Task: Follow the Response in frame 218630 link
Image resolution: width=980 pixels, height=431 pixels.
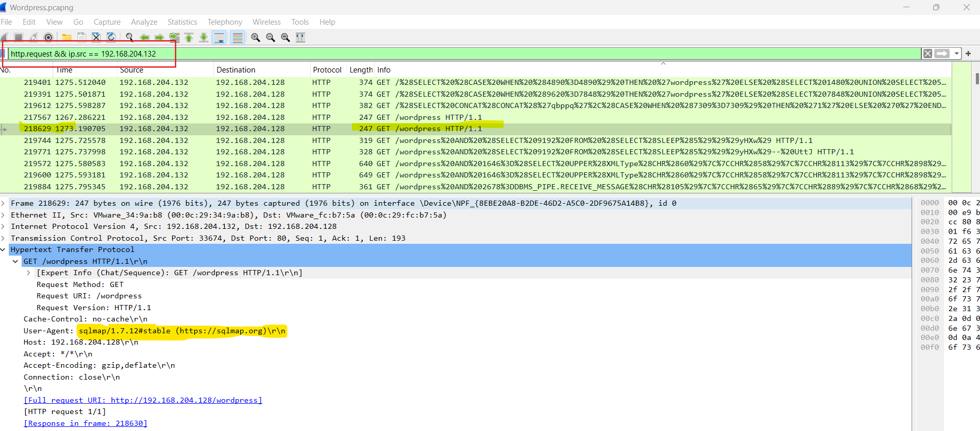Action: [85, 423]
